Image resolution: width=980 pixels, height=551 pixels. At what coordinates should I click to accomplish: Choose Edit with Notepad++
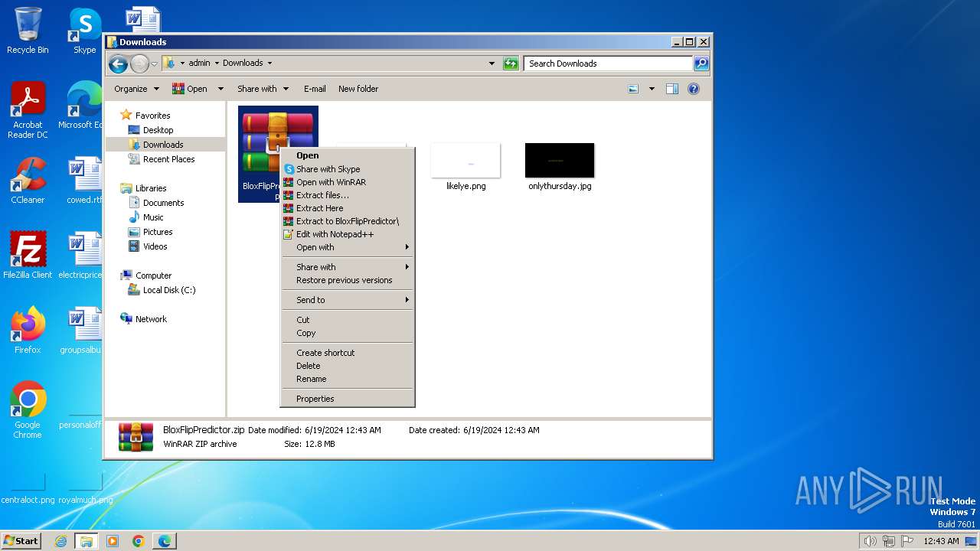pos(348,234)
